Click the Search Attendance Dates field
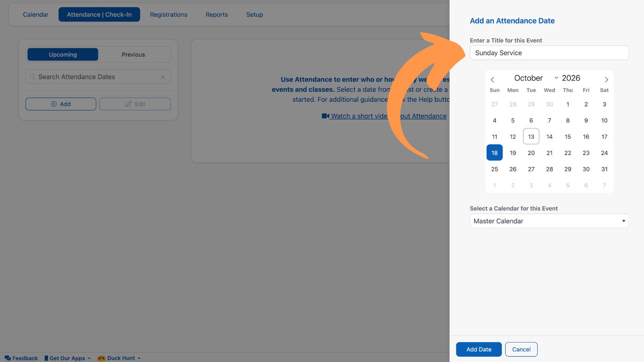 click(x=98, y=77)
